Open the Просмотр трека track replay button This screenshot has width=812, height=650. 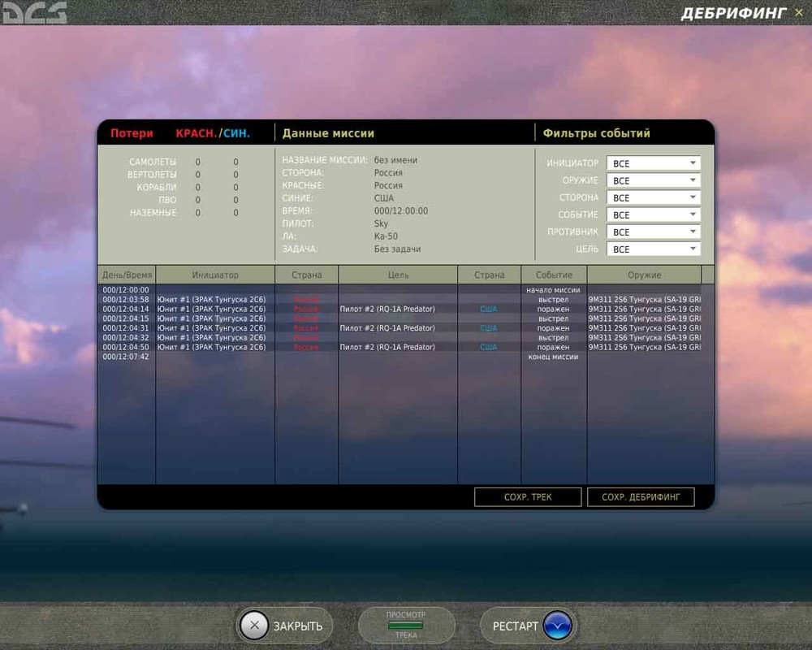coord(406,625)
